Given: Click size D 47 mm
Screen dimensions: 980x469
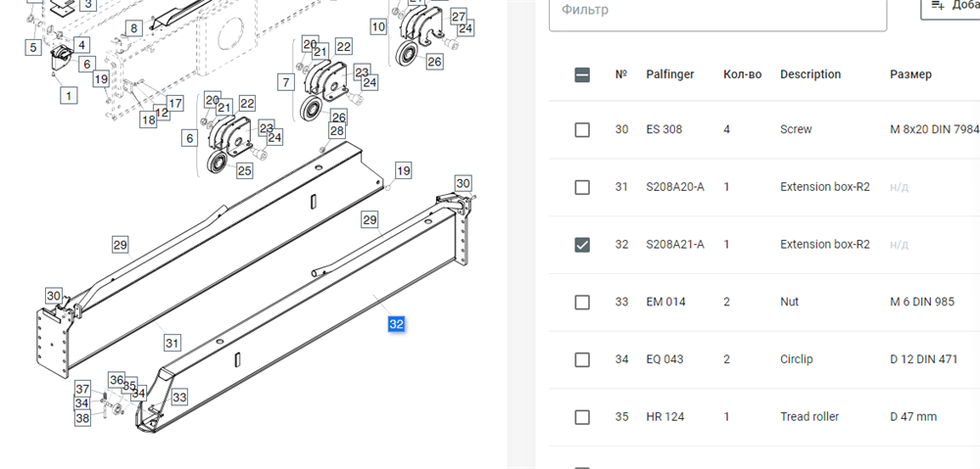Looking at the screenshot, I should pyautogui.click(x=913, y=416).
